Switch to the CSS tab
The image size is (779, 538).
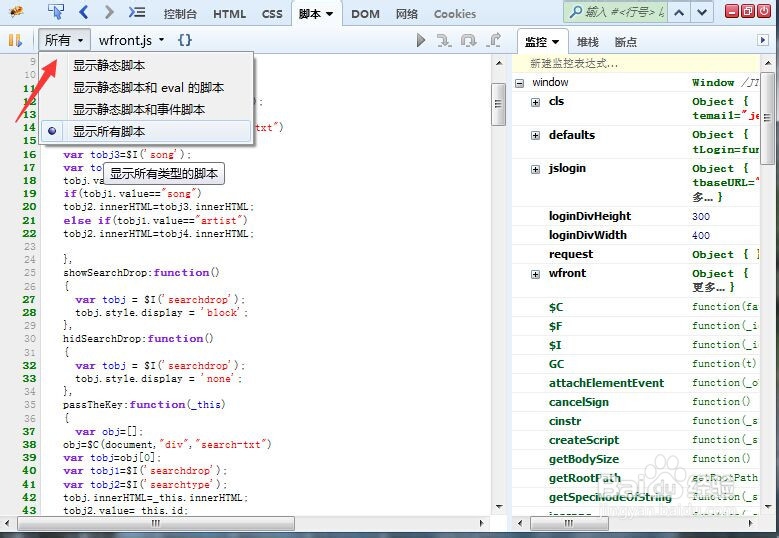[x=272, y=14]
